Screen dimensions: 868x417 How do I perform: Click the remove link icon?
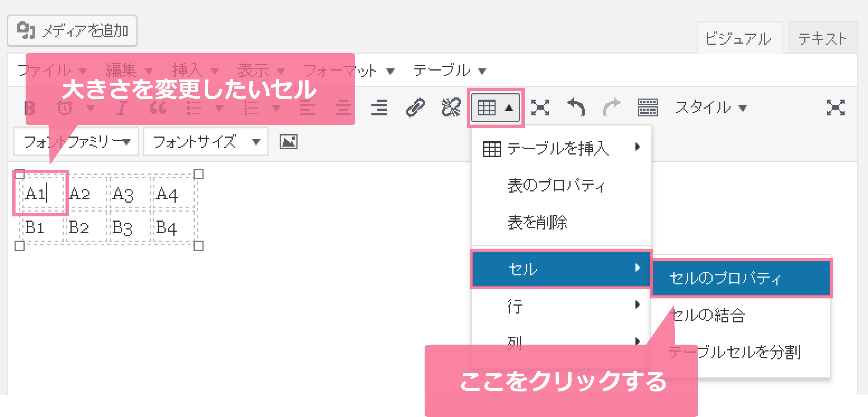pyautogui.click(x=451, y=107)
